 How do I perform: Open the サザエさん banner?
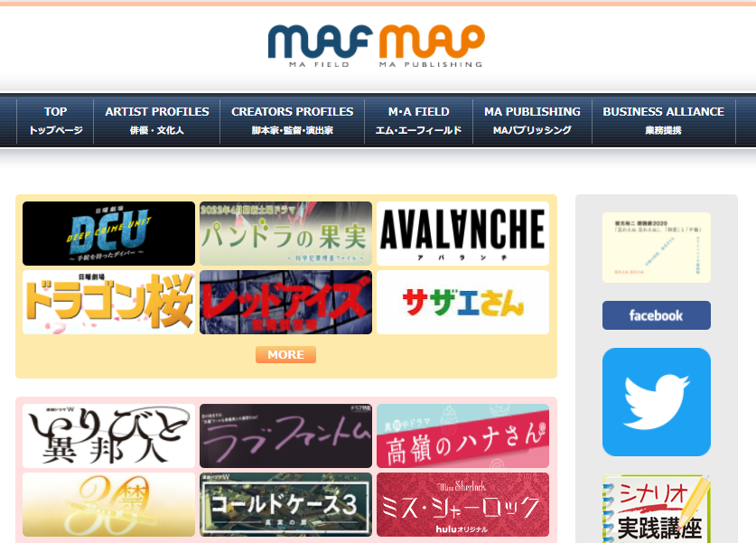(462, 302)
